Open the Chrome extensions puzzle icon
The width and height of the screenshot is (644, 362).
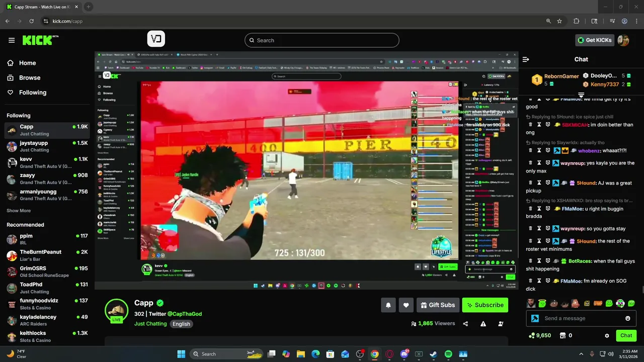(577, 21)
